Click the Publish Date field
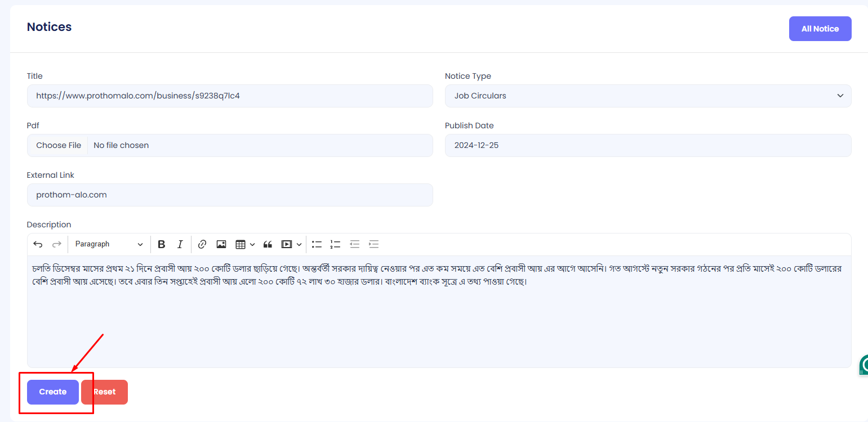Screen dimensions: 868x422 (648, 145)
